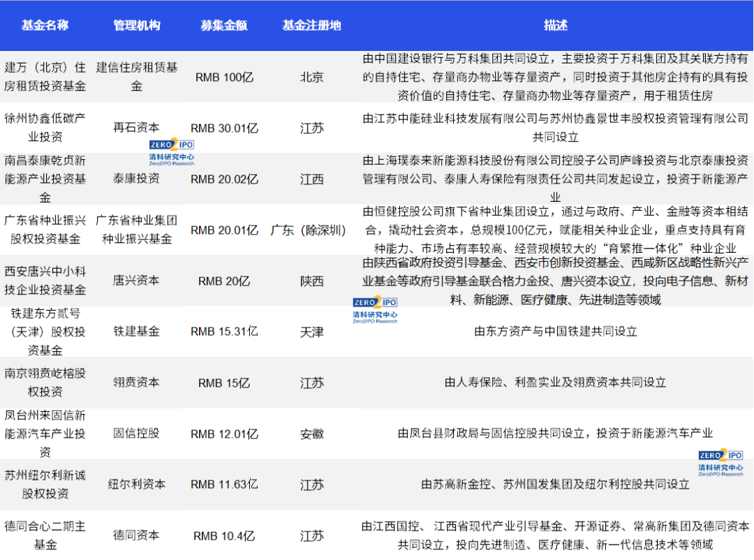Screen dimensions: 754x560
Task: Select description starting 由恒健控股公司旗下
Action: coord(556,230)
